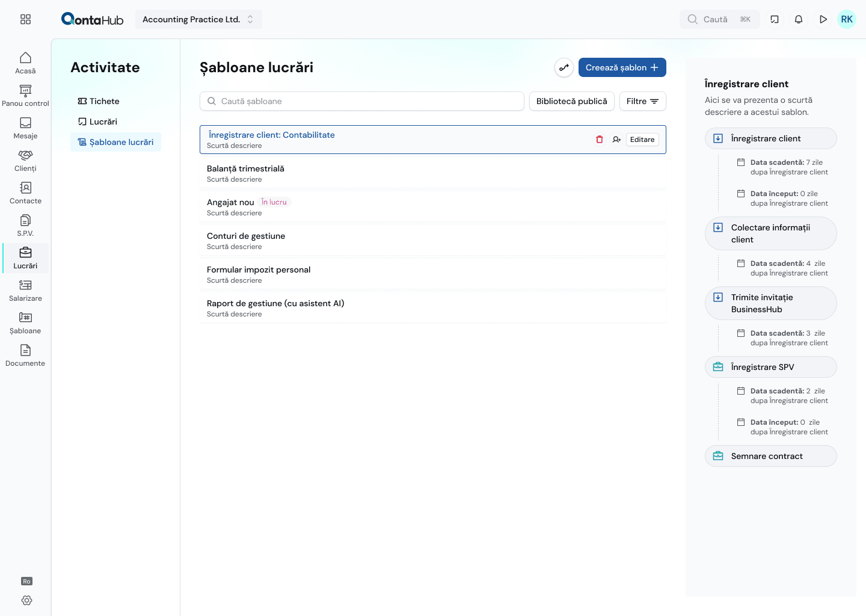This screenshot has height=616, width=866.
Task: Click the red delete template trash icon
Action: pos(599,140)
